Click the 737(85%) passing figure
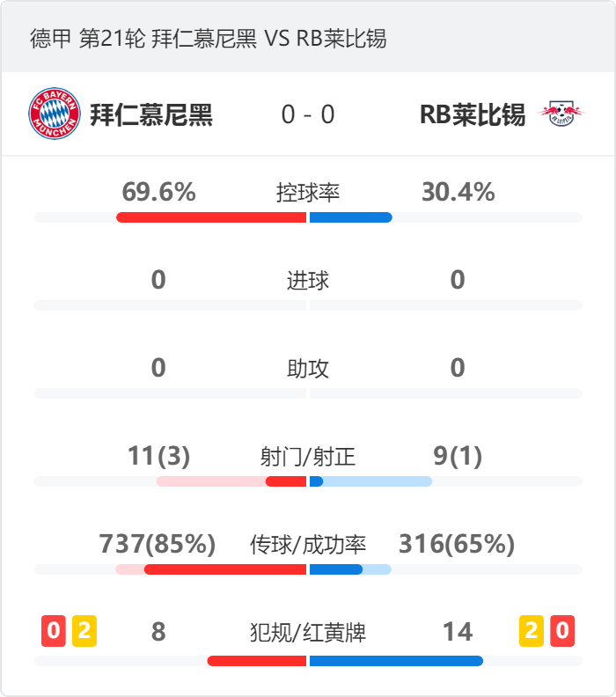This screenshot has width=616, height=697. [158, 544]
